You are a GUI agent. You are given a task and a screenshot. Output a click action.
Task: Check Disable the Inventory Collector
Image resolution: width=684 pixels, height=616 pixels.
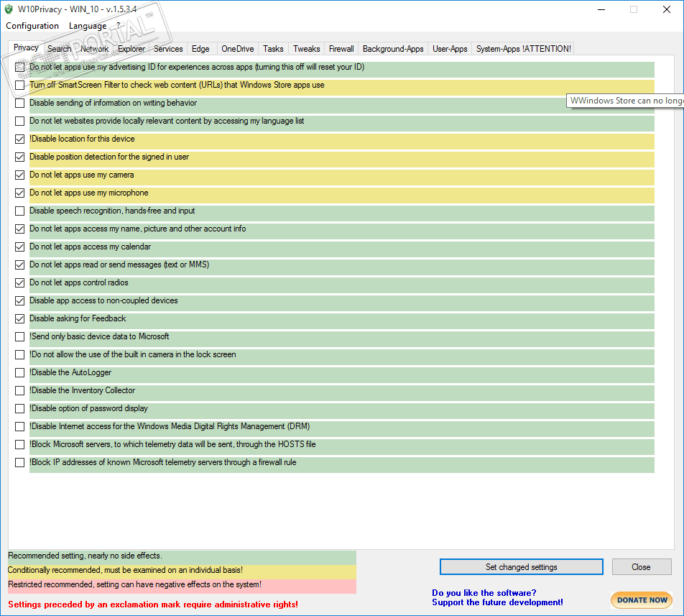pyautogui.click(x=19, y=390)
